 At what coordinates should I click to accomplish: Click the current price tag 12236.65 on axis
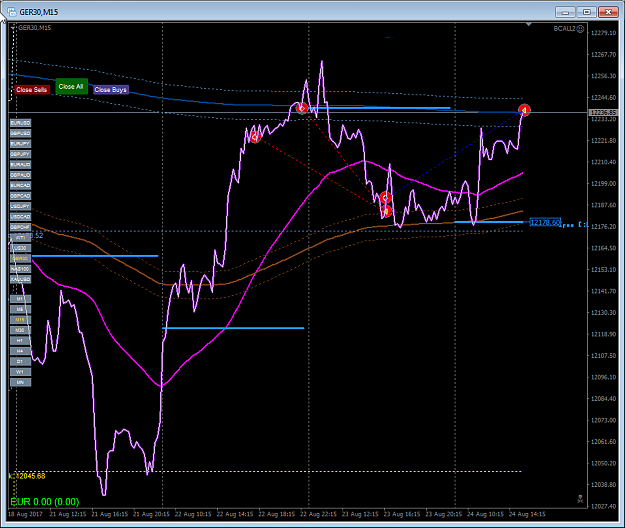point(603,112)
